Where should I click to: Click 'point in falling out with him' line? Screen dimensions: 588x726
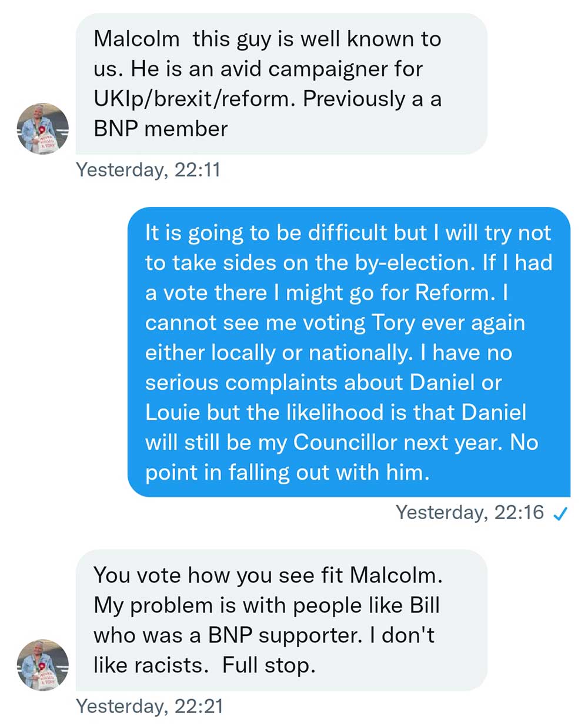287,473
